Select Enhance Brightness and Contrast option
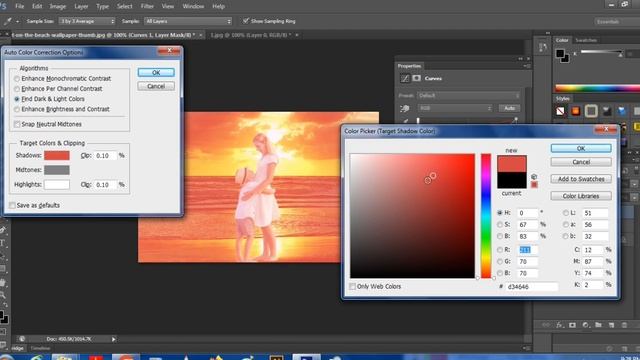The width and height of the screenshot is (640, 360). pos(17,109)
